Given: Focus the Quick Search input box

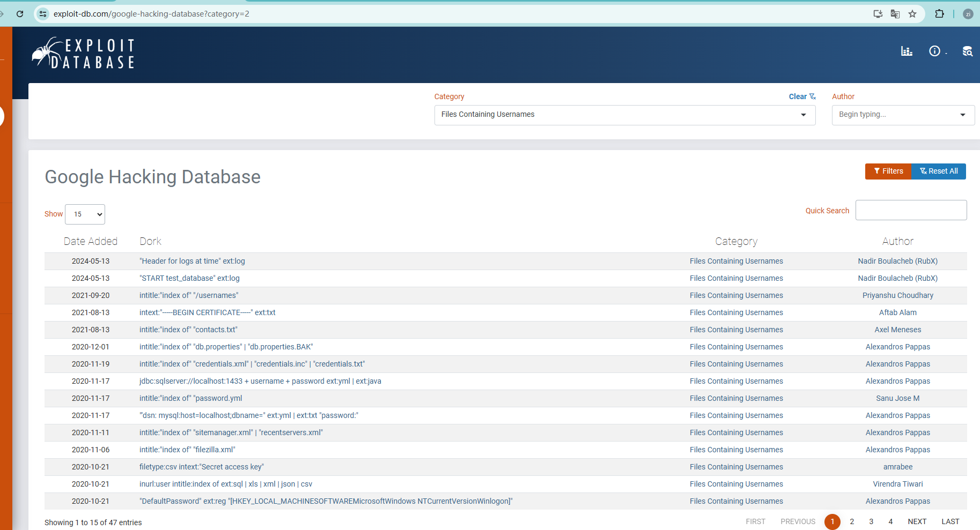Looking at the screenshot, I should pos(911,210).
